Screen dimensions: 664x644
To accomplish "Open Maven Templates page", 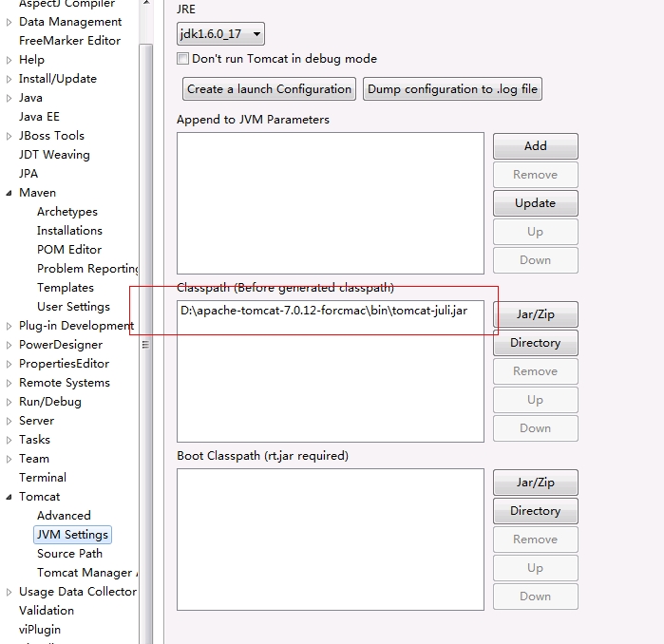I will 66,288.
